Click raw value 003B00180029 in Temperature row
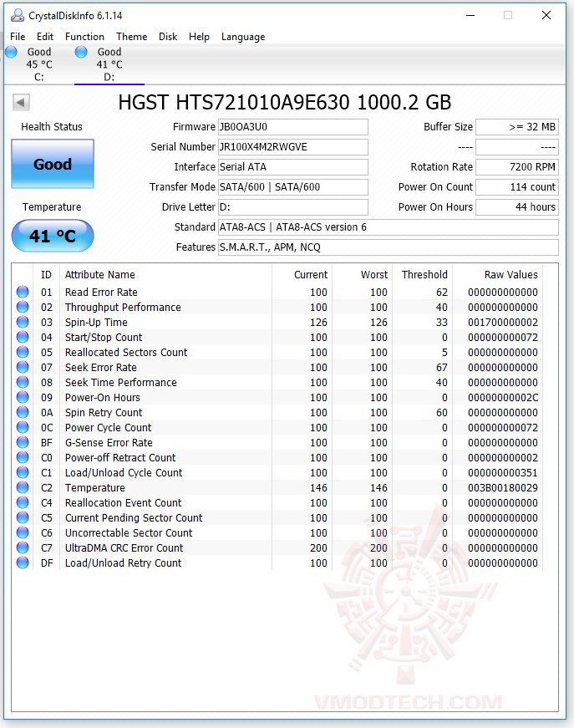This screenshot has height=728, width=574. pyautogui.click(x=502, y=488)
